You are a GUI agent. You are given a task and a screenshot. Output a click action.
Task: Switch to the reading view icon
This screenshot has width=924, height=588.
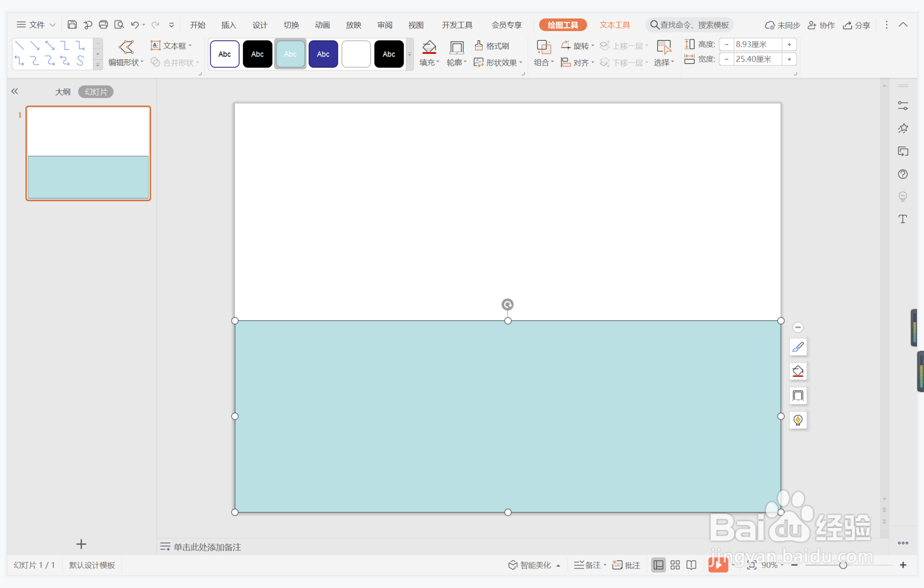[x=691, y=565]
